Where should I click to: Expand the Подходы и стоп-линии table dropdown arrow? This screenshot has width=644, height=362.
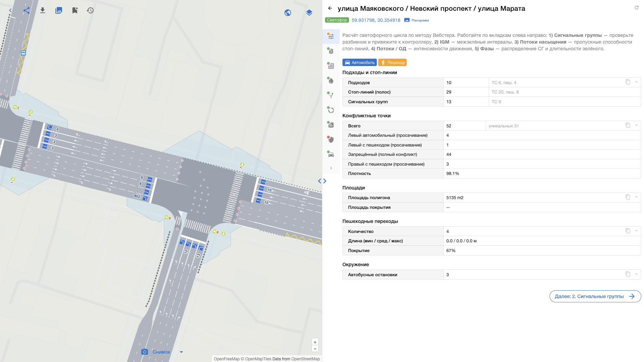click(636, 82)
